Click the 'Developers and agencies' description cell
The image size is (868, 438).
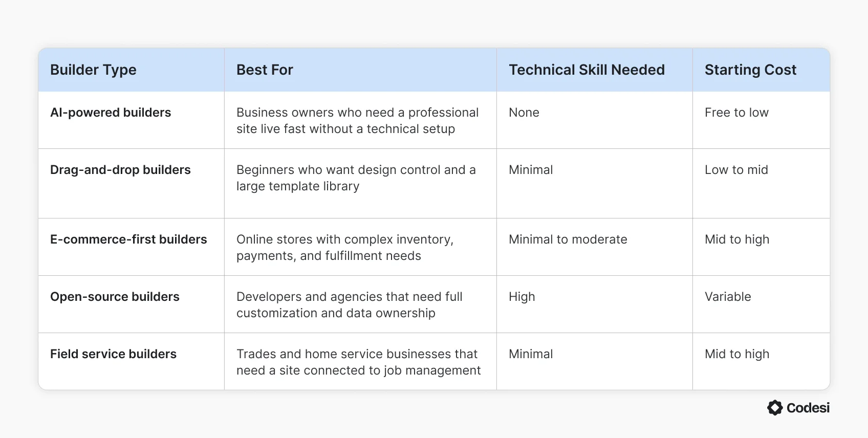coord(349,305)
